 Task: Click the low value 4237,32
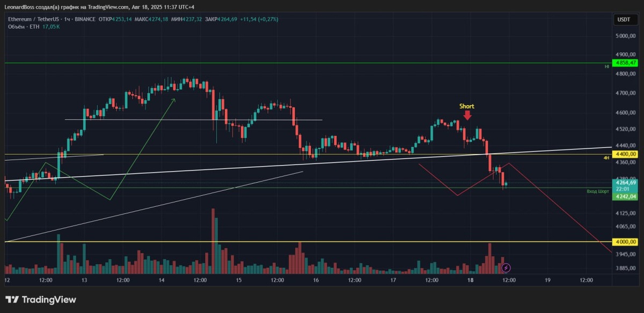click(192, 19)
